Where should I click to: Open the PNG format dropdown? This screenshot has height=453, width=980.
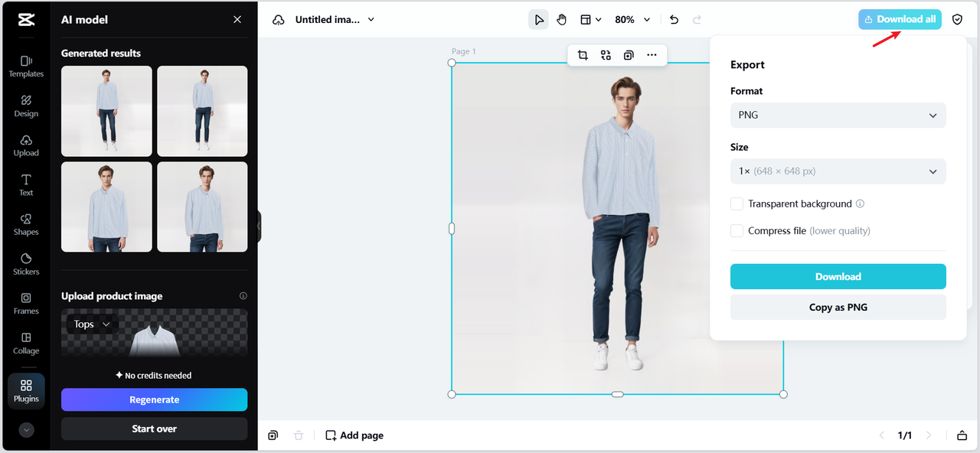coord(838,116)
